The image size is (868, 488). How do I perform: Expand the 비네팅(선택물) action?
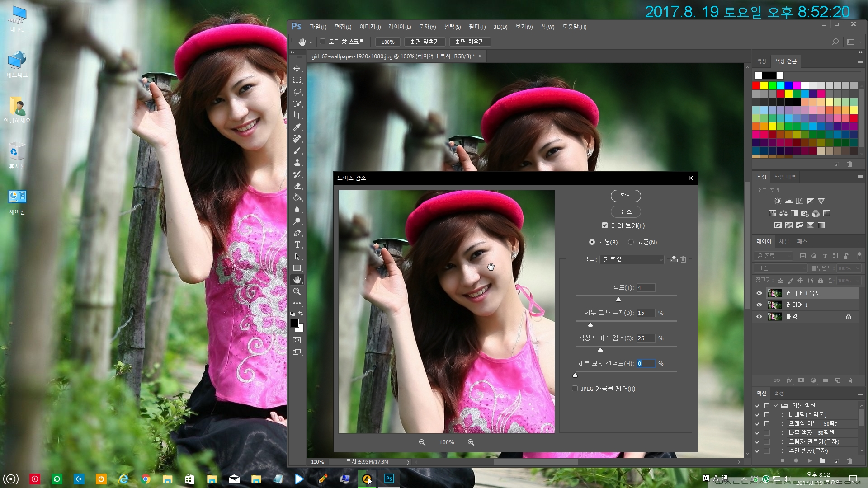(783, 414)
